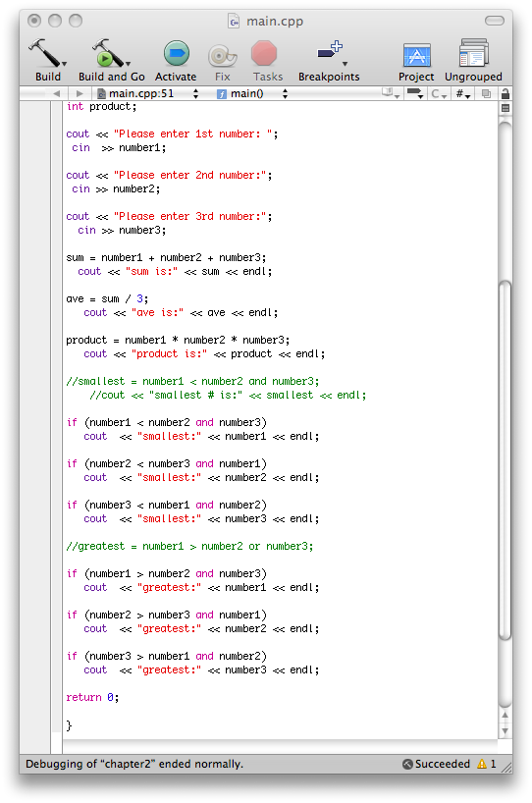Open the # included files popup menu
Screen dimensions: 532x803
pos(463,93)
